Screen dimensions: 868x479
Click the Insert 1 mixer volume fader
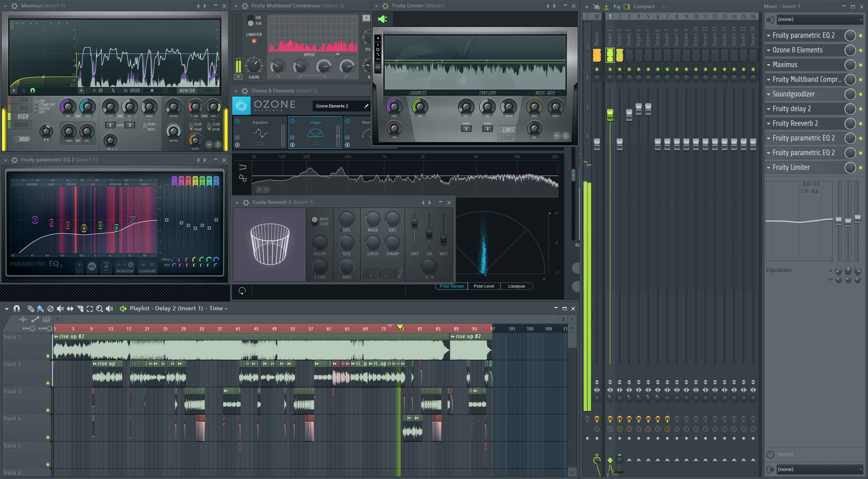(x=610, y=115)
